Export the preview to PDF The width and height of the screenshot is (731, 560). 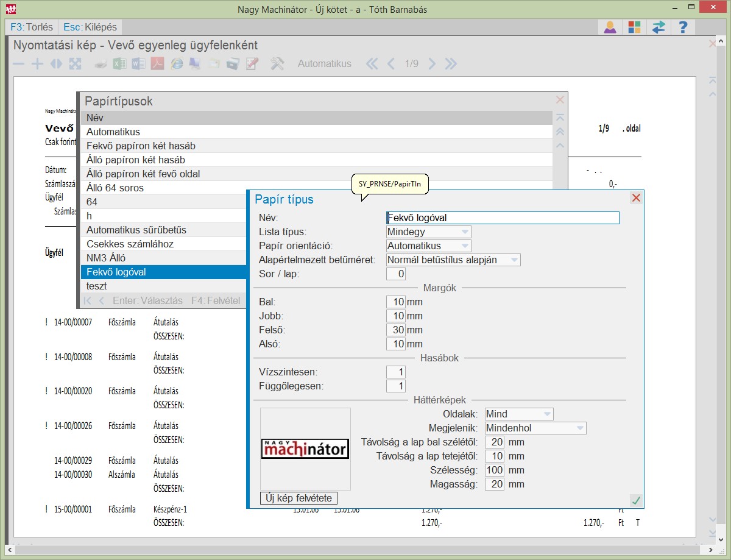158,64
